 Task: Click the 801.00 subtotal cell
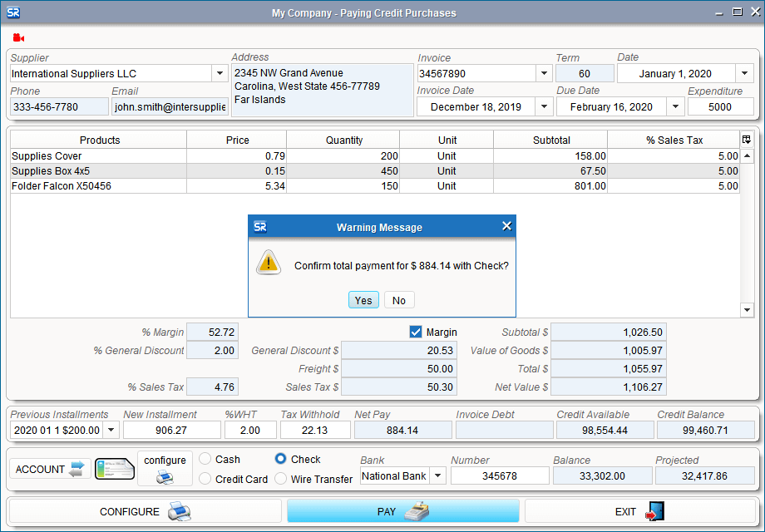pyautogui.click(x=550, y=186)
